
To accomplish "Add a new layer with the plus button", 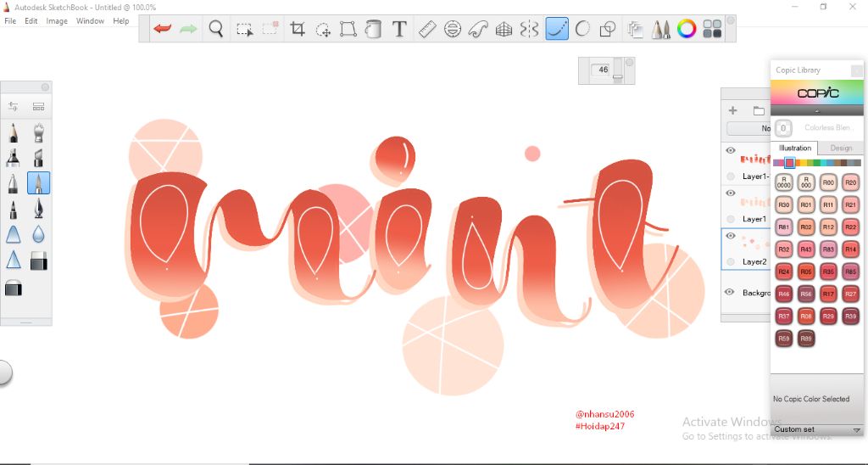I will pos(733,110).
